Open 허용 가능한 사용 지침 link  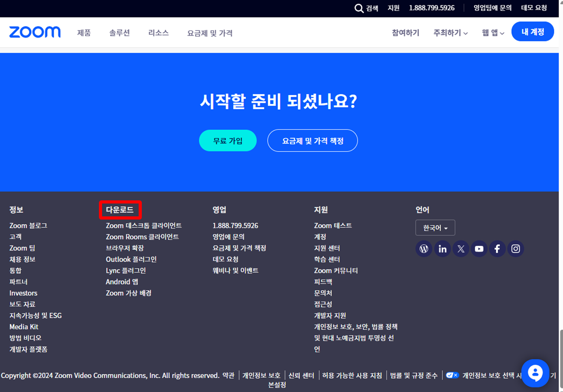pyautogui.click(x=352, y=375)
